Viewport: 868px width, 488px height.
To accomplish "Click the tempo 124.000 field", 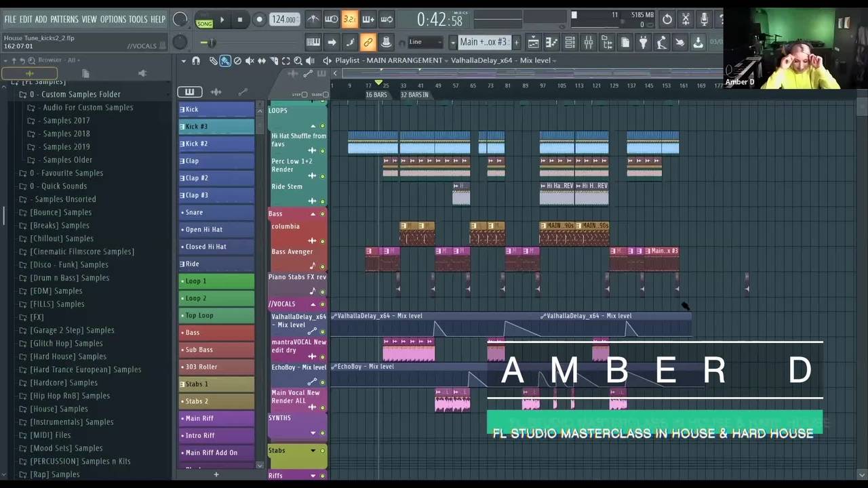I will (283, 20).
